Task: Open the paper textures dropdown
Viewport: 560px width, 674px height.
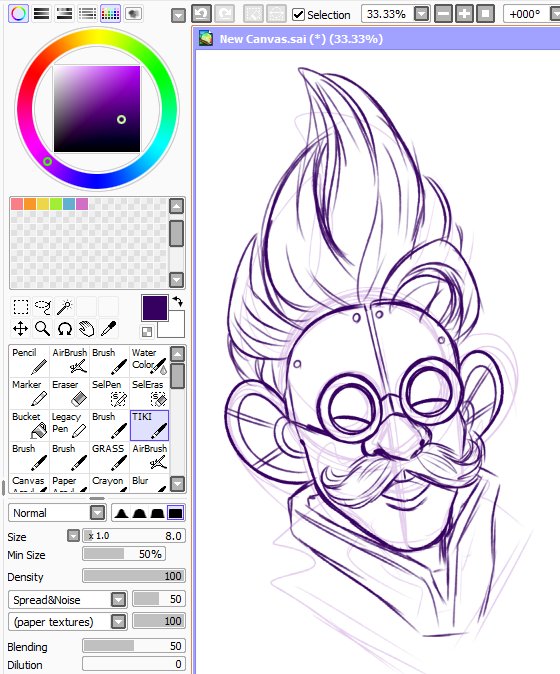Action: pos(119,621)
